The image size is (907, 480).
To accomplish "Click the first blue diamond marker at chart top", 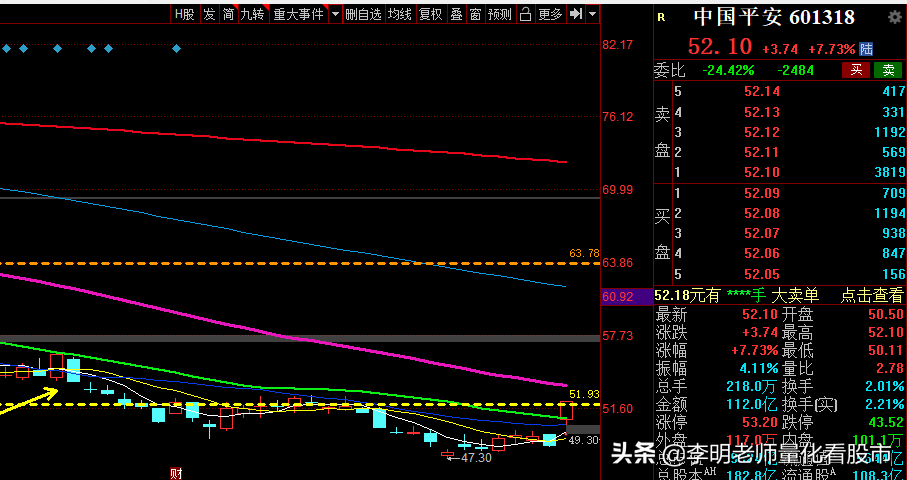I will (6, 49).
